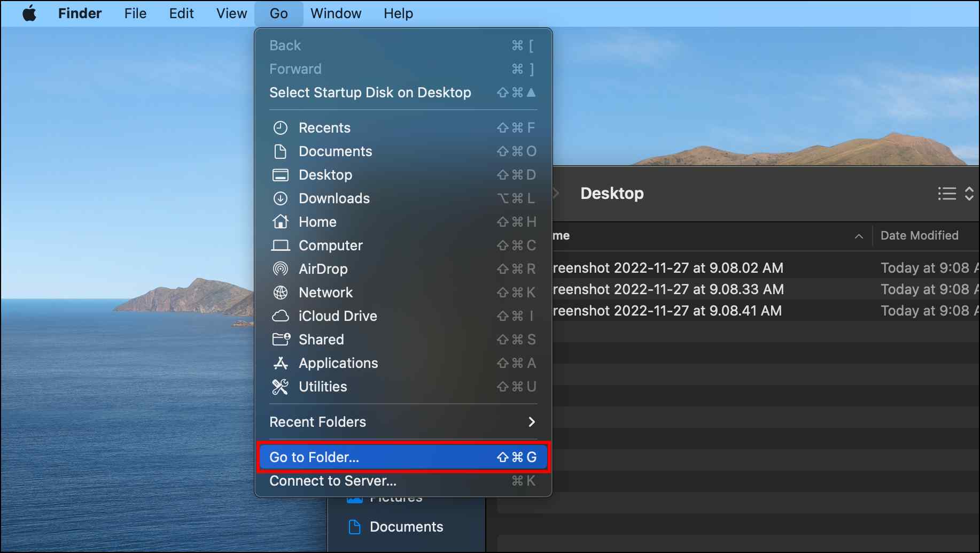Toggle sort order arrow in Name column
Screen dimensions: 980x553
click(x=859, y=236)
